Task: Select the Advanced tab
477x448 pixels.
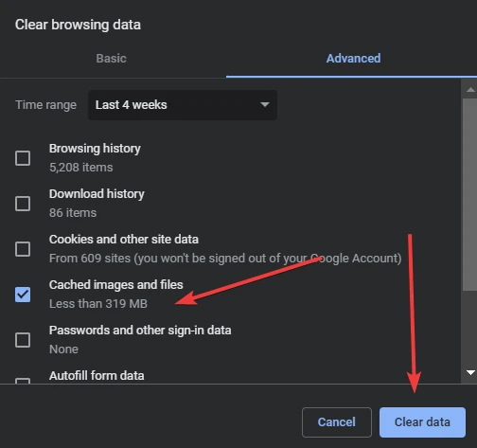Action: (x=353, y=59)
